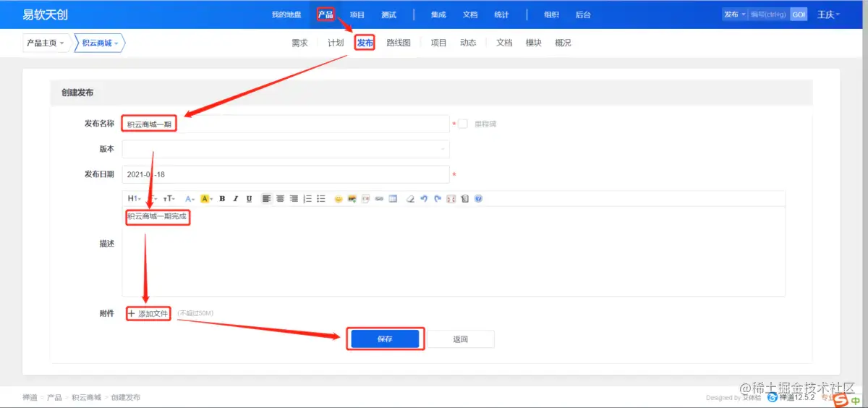868x408 pixels.
Task: Insert a table in description
Action: click(393, 198)
